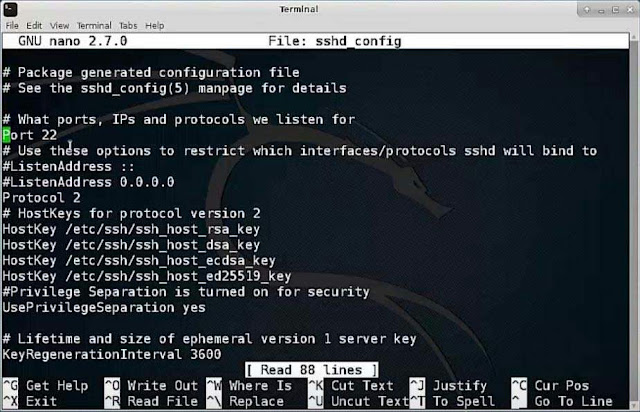This screenshot has width=640, height=412.
Task: Click the Exit shortcut label
Action: coord(41,401)
